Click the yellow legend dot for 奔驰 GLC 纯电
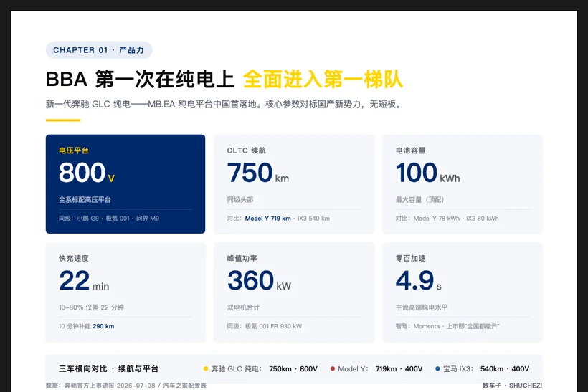This screenshot has width=588, height=392. (206, 369)
